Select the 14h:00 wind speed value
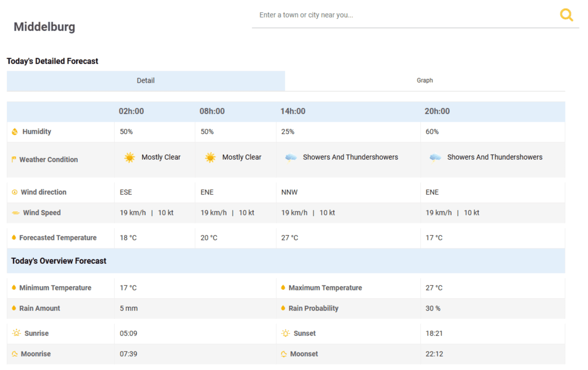 pyautogui.click(x=308, y=213)
